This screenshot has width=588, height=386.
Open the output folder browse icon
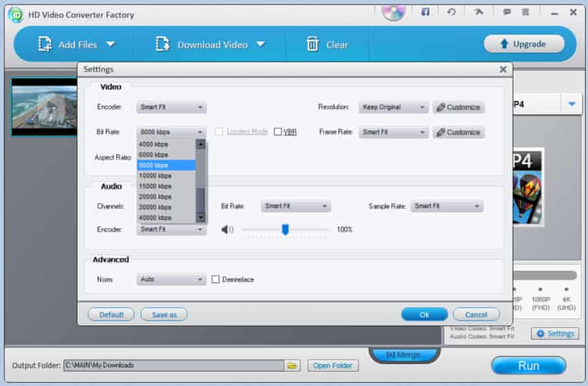pyautogui.click(x=292, y=366)
